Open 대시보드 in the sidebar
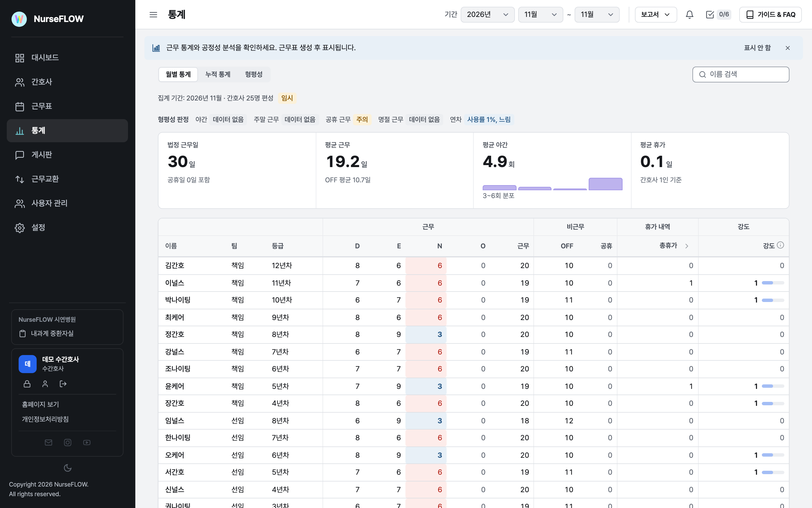This screenshot has width=812, height=508. 67,58
